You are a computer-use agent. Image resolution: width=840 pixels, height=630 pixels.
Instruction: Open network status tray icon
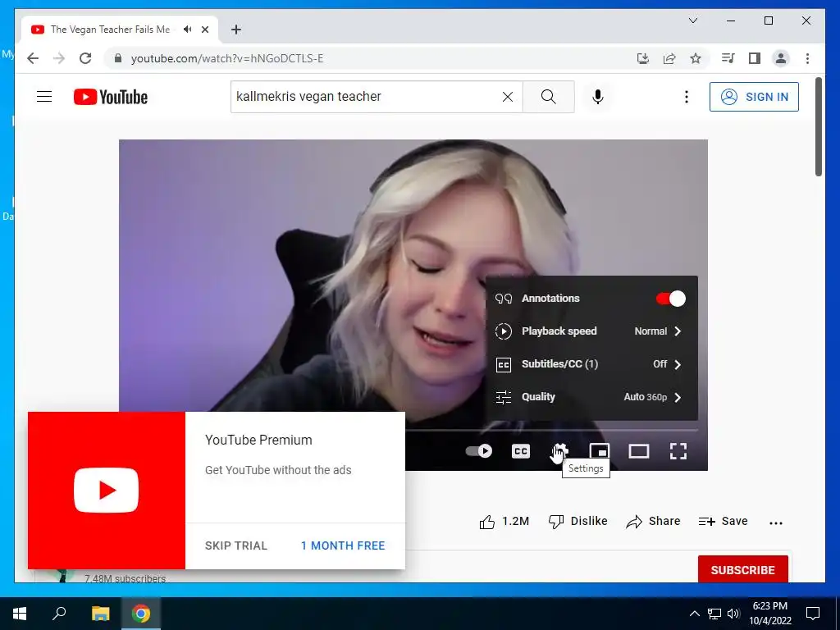pos(714,614)
